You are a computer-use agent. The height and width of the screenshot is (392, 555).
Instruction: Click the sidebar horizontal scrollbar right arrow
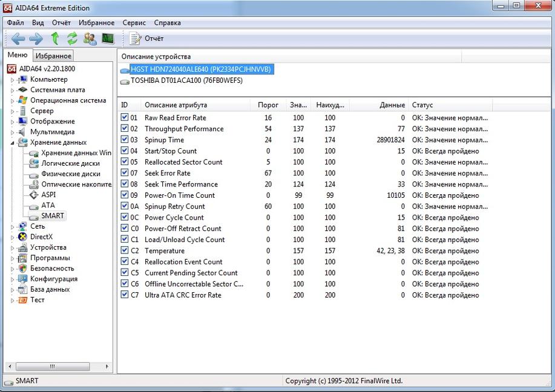(x=107, y=367)
